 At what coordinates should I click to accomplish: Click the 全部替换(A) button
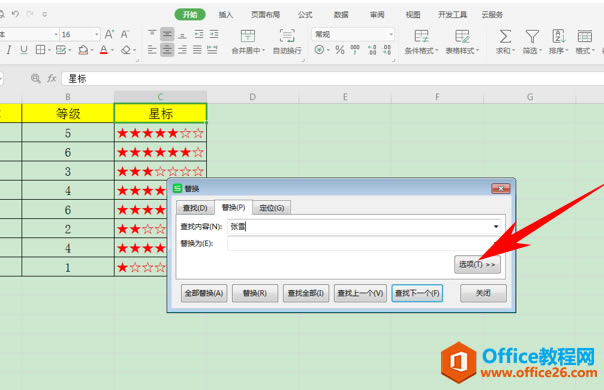(204, 293)
